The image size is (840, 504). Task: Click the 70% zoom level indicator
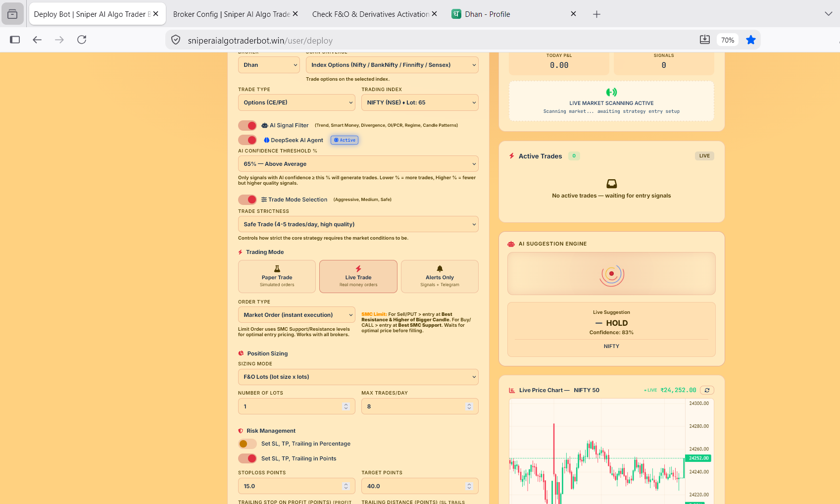(728, 40)
